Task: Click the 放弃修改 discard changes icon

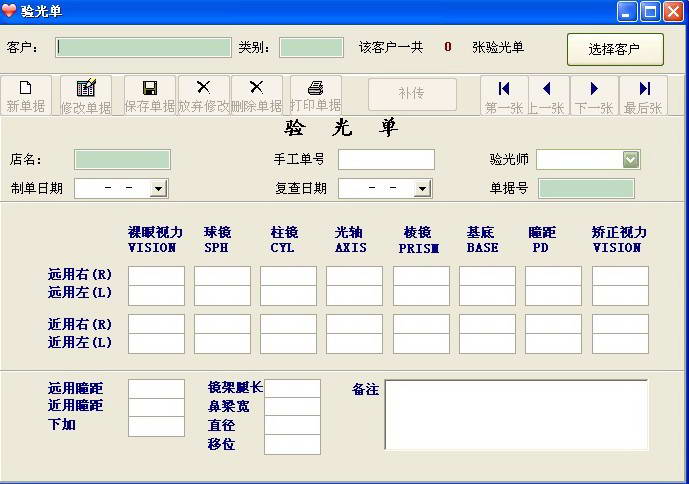Action: pyautogui.click(x=203, y=87)
